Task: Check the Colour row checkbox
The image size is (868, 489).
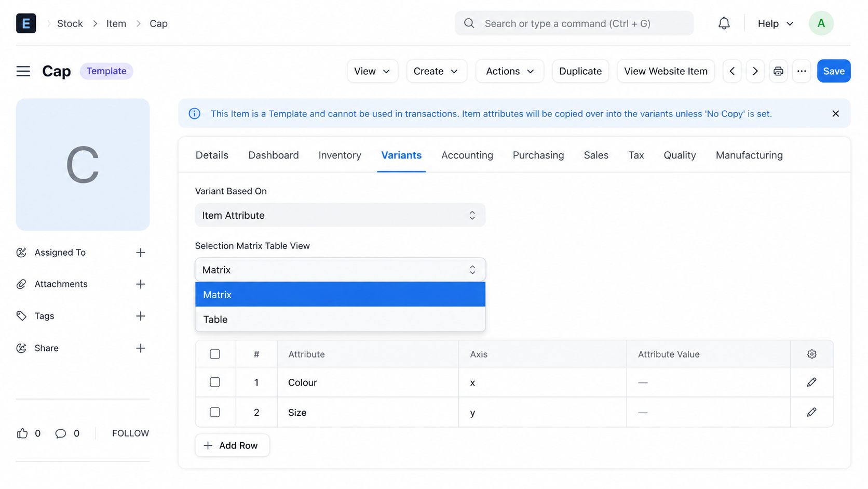Action: point(215,382)
